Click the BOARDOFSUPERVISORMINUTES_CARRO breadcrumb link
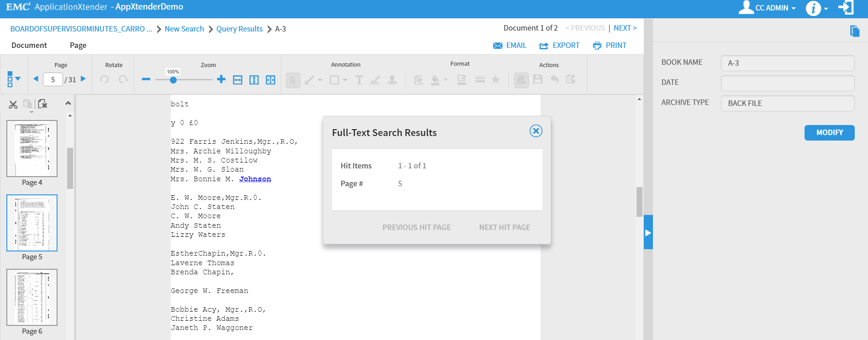This screenshot has height=340, width=868. tap(81, 29)
